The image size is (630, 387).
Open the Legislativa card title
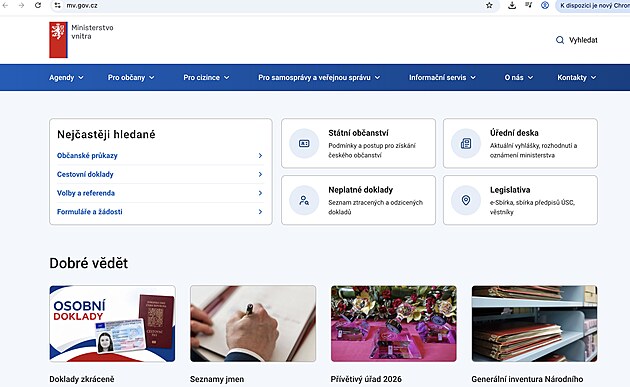coord(510,190)
